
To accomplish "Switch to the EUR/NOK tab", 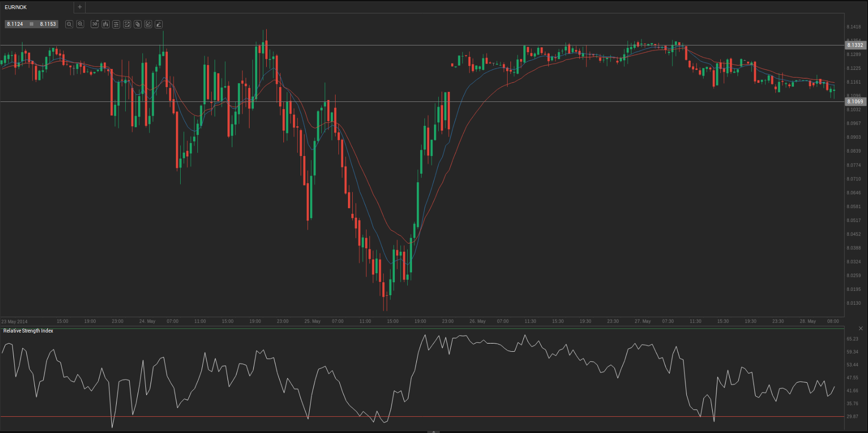I will click(x=16, y=7).
